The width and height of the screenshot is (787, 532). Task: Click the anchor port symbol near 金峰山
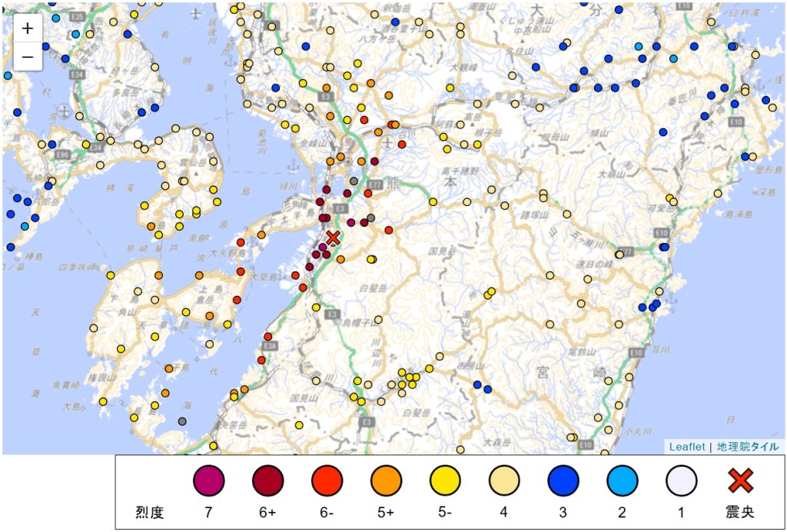(293, 165)
